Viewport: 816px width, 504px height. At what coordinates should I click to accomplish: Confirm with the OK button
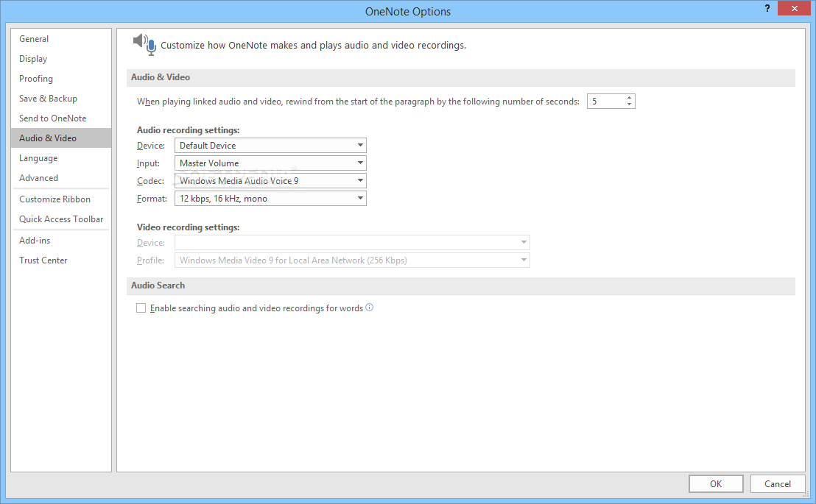pyautogui.click(x=716, y=483)
